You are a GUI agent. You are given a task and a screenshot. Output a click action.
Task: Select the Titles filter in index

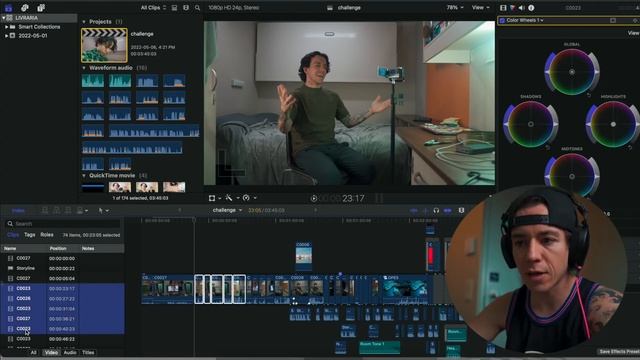88,352
